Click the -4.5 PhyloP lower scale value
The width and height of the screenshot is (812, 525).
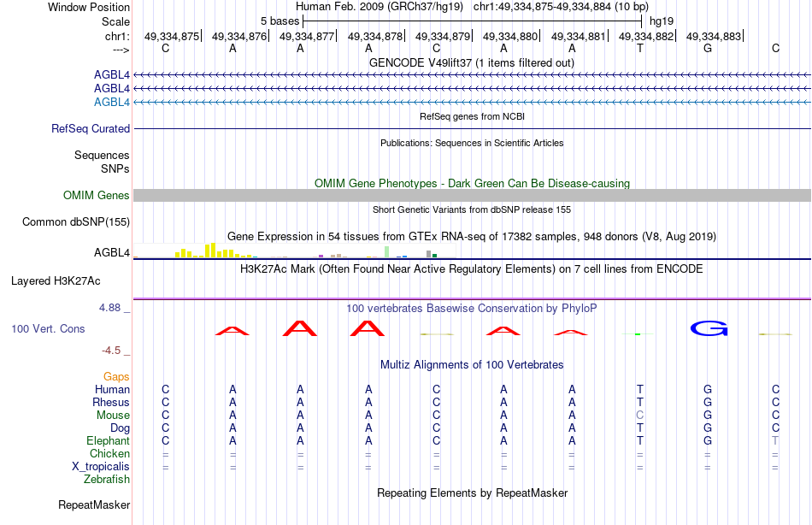point(111,351)
